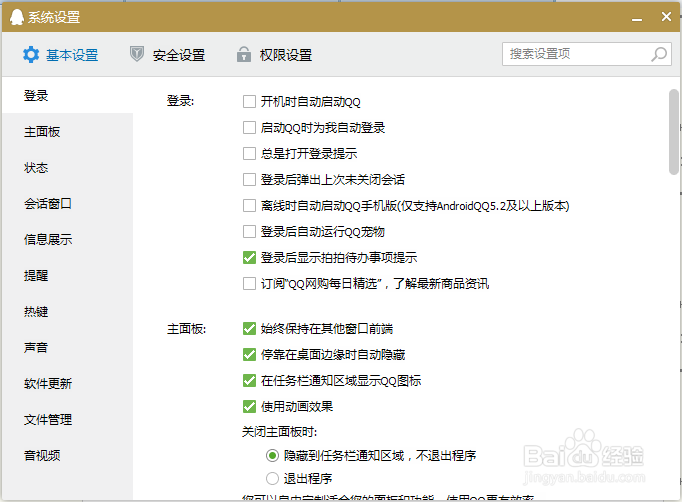Click the vertical scrollbar thumb

point(674,132)
